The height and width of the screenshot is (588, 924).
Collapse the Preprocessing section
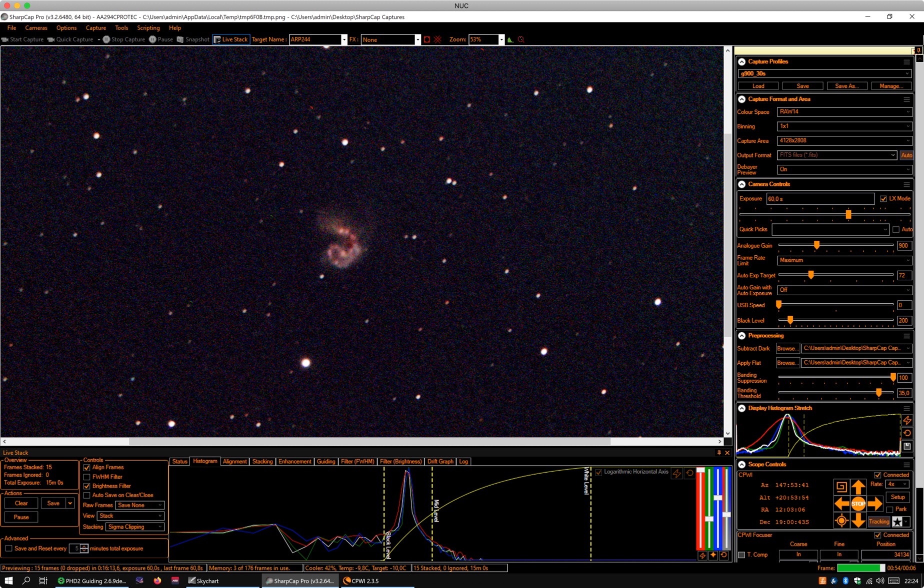(x=742, y=336)
